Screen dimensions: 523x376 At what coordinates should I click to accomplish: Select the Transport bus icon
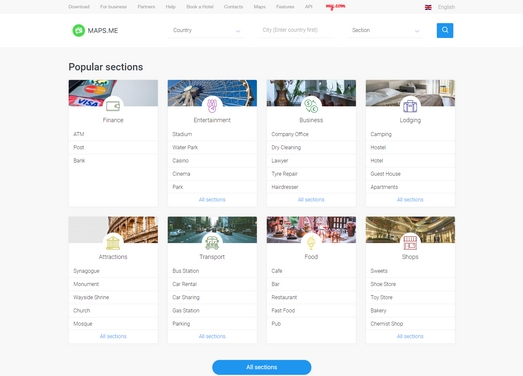point(212,243)
